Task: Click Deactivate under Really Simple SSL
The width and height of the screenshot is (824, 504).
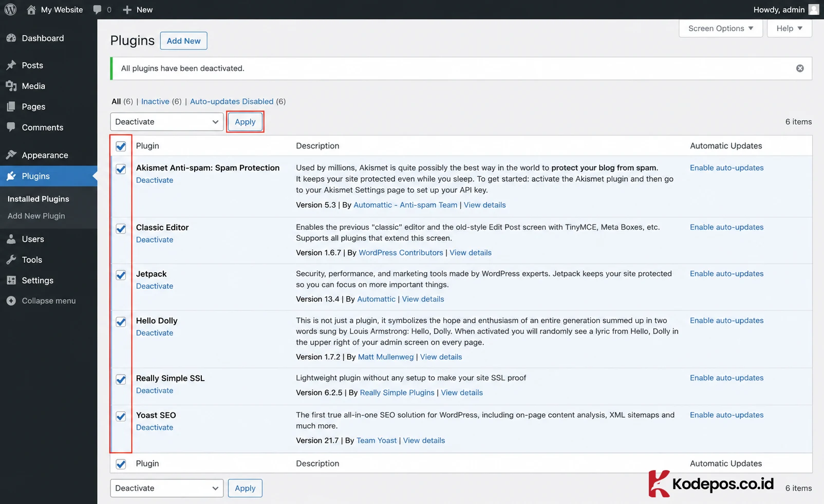Action: coord(155,390)
